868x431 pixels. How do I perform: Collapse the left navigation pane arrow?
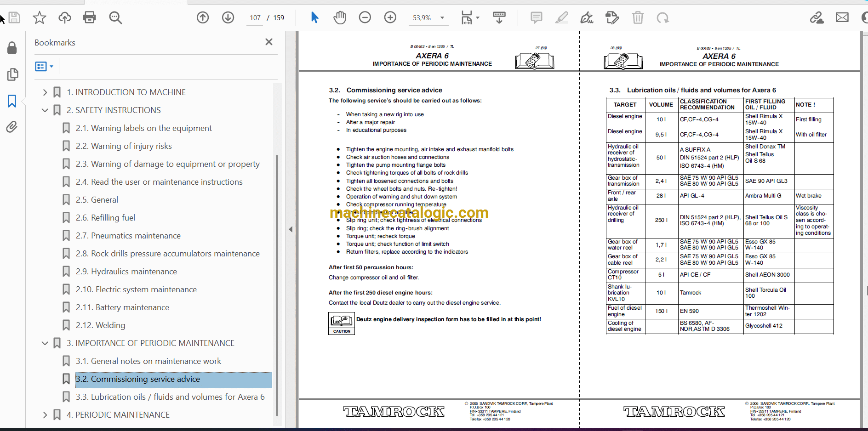(291, 229)
